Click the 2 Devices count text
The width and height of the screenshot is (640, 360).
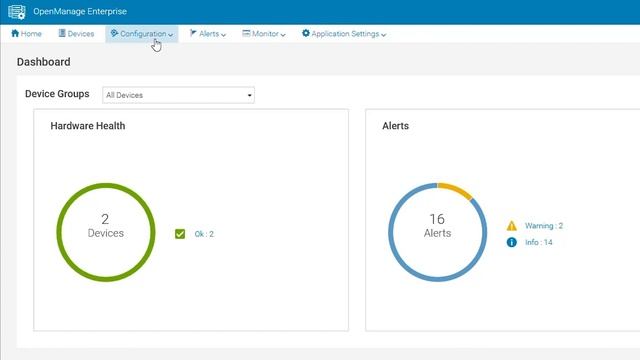click(x=105, y=226)
